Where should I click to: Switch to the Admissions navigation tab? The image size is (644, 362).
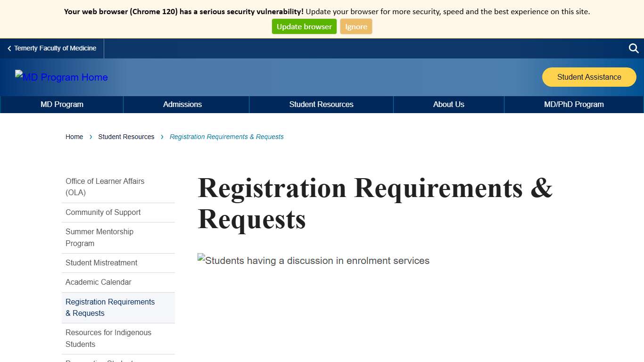[x=182, y=104]
